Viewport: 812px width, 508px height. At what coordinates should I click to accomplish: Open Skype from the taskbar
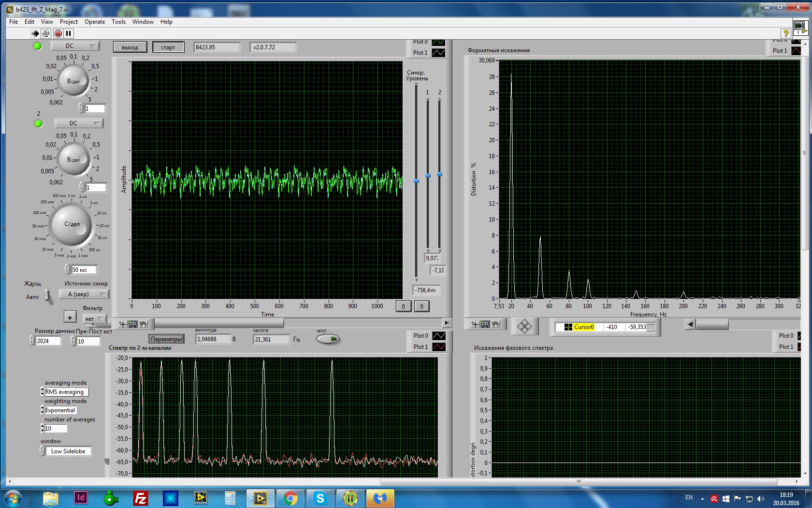(x=320, y=498)
